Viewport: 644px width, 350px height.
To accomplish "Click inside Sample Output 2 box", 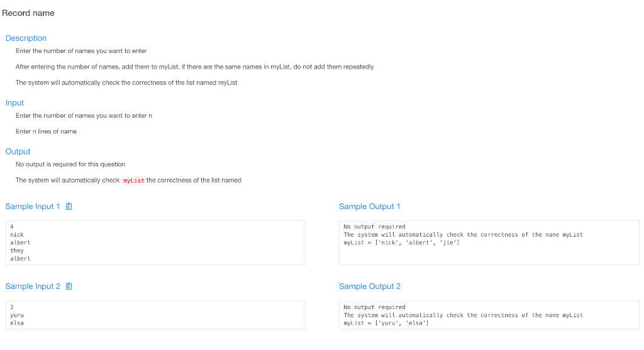I will pos(489,315).
